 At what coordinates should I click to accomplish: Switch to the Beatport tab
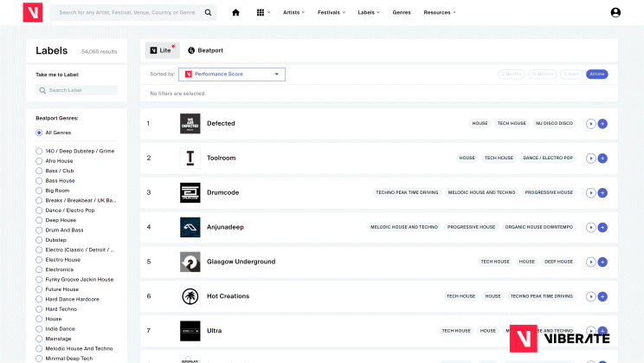205,50
